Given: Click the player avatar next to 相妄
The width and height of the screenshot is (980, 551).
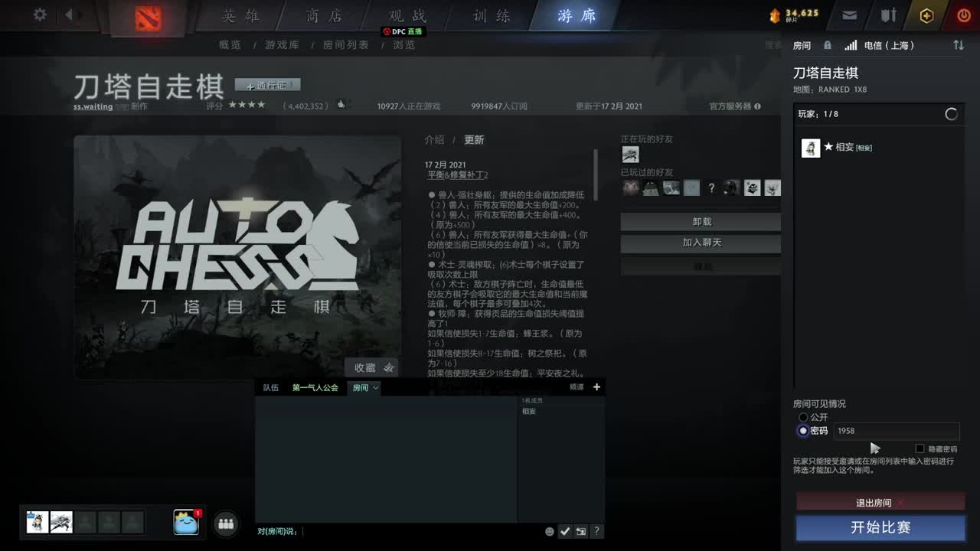Looking at the screenshot, I should point(811,148).
